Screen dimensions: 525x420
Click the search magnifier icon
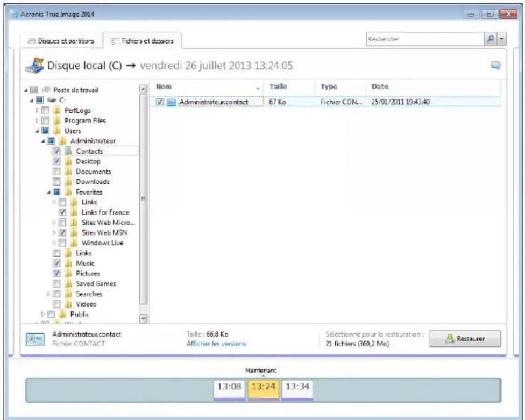click(x=491, y=39)
